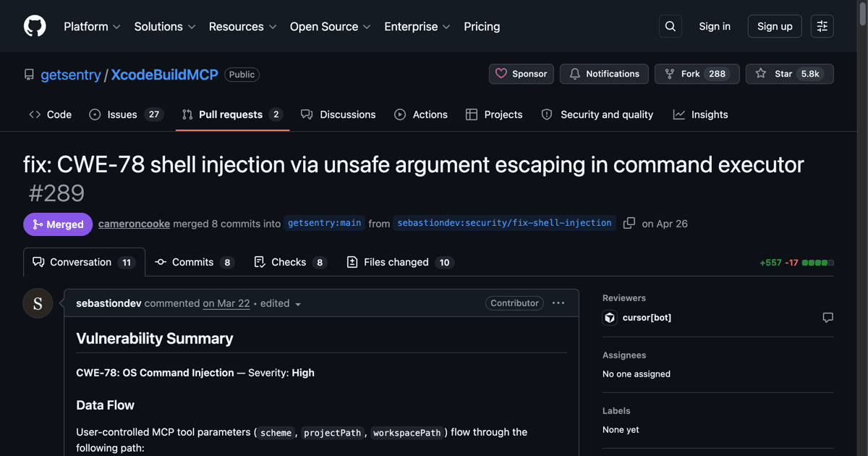Open the three-dot comment options menu
The height and width of the screenshot is (456, 868).
558,303
